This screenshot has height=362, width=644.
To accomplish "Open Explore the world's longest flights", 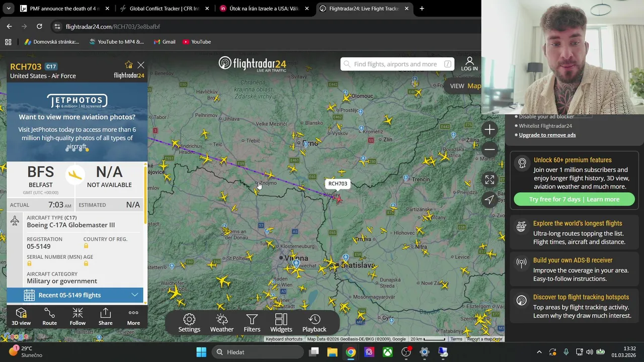I will coord(574,233).
